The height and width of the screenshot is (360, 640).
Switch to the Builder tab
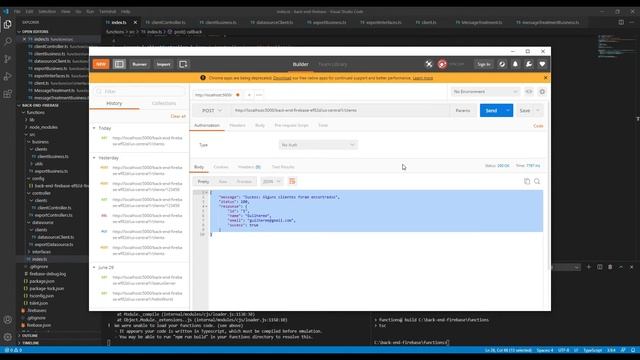(300, 64)
